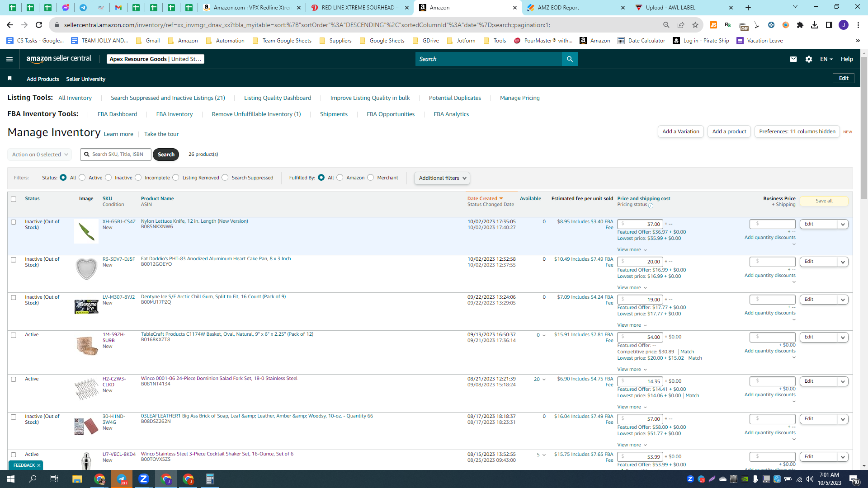This screenshot has width=868, height=488.
Task: Select the Search Suppressed status filter
Action: click(225, 178)
